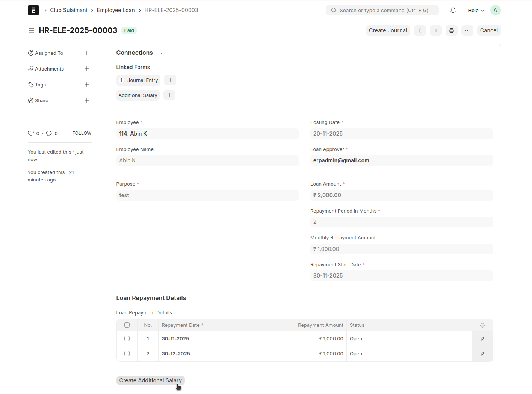Screen dimensions: 532x394
Task: Select all repayment rows header checkbox
Action: [x=127, y=325]
